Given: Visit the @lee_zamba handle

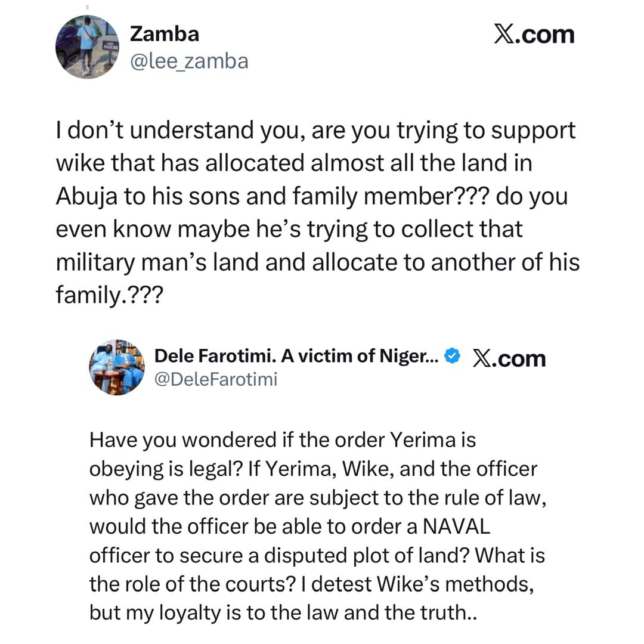Looking at the screenshot, I should click(x=189, y=61).
